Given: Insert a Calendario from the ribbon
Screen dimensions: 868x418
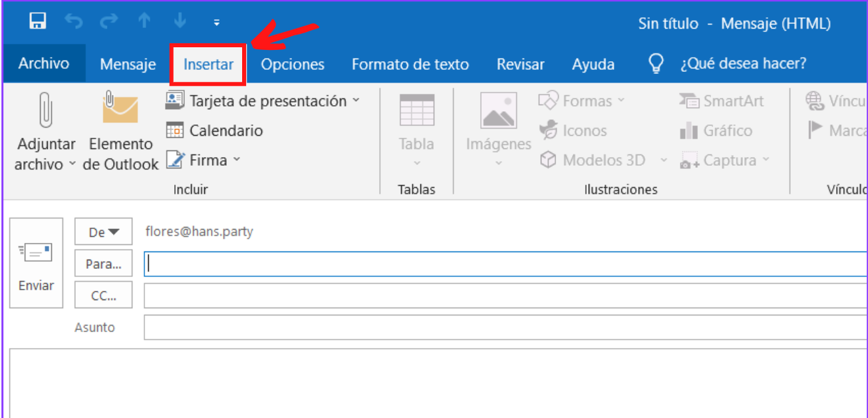Looking at the screenshot, I should [214, 130].
